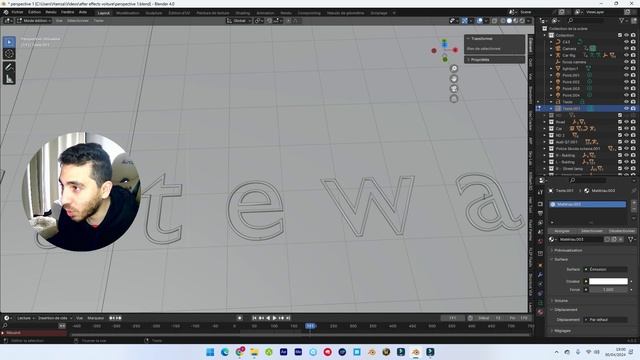The image size is (640, 360).
Task: Jump to the first frame
Action: 254,318
